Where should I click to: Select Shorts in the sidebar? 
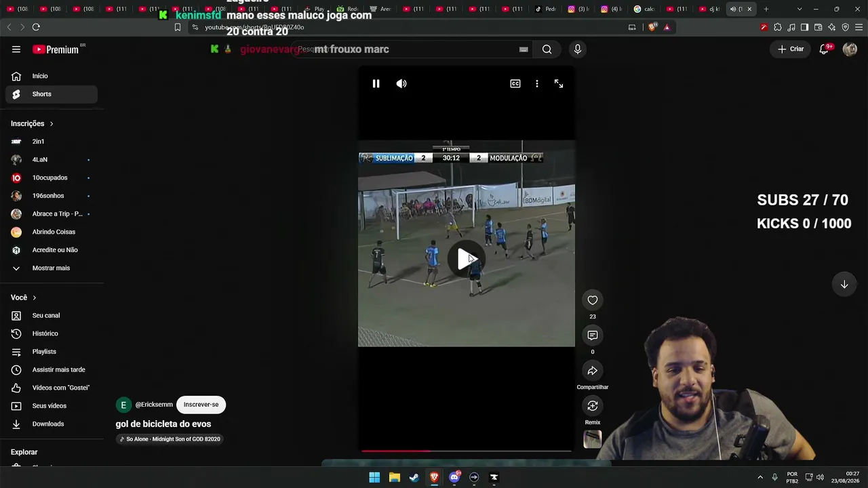(52, 94)
